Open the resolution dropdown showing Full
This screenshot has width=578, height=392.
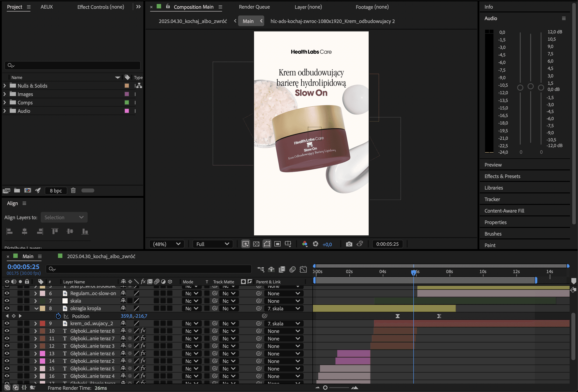[x=213, y=244]
